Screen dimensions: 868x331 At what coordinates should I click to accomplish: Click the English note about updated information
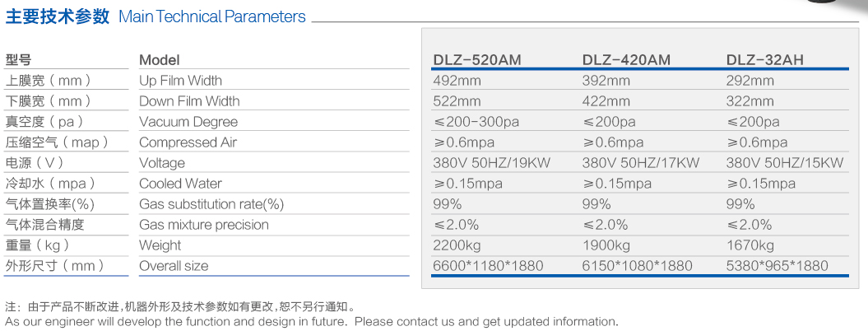[311, 321]
